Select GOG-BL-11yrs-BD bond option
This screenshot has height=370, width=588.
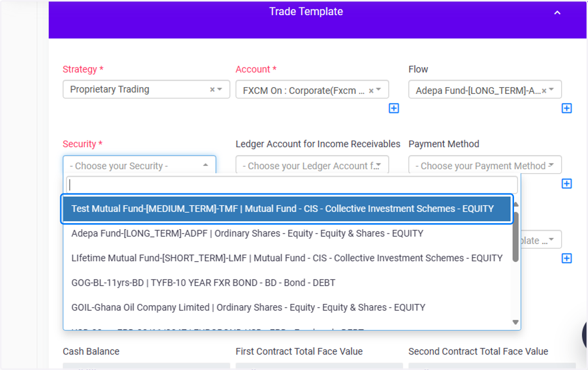click(287, 282)
